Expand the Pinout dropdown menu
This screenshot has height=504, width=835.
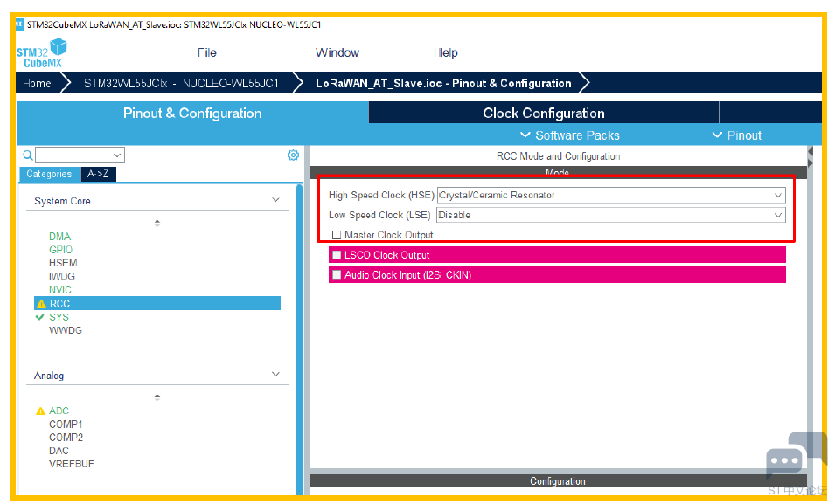point(737,135)
